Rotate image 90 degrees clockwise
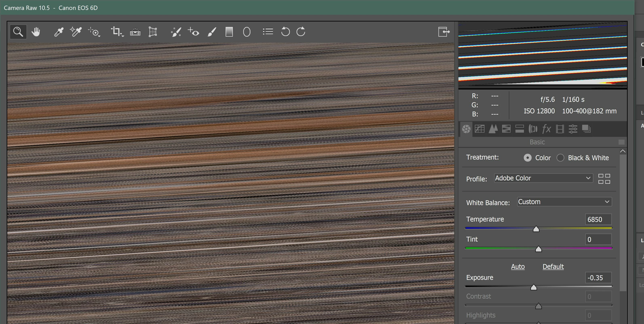The image size is (644, 324). click(301, 32)
